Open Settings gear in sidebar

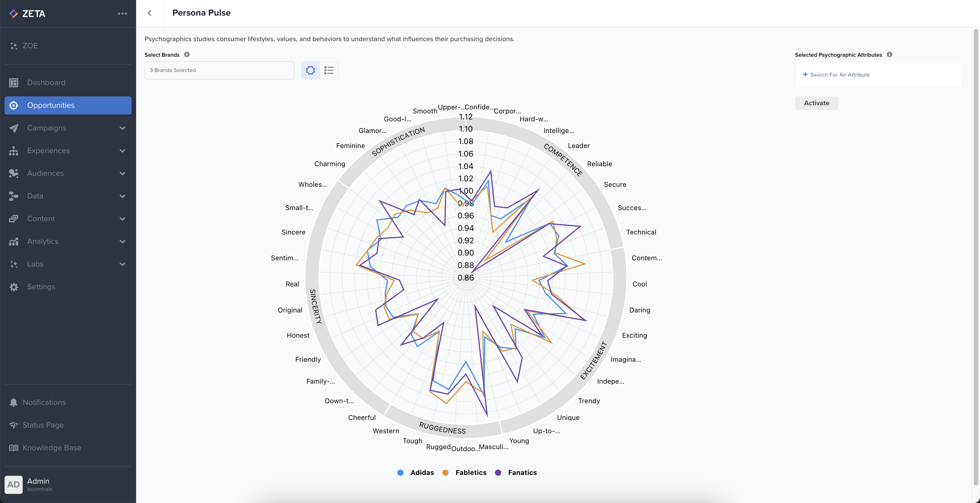tap(14, 286)
